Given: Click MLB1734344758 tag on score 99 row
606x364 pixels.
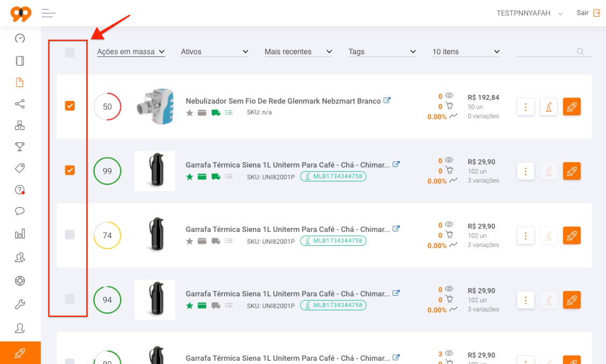Looking at the screenshot, I should pos(333,176).
